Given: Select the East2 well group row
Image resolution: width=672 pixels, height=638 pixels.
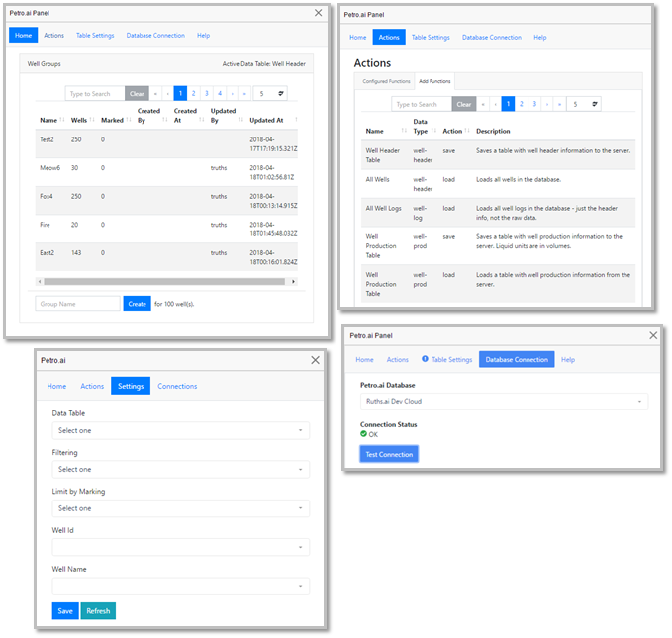Looking at the screenshot, I should pos(166,257).
